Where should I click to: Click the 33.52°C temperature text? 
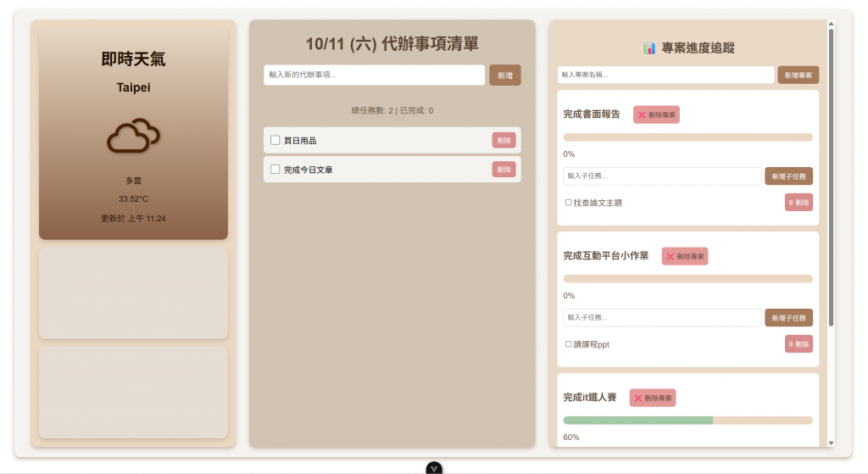tap(133, 198)
